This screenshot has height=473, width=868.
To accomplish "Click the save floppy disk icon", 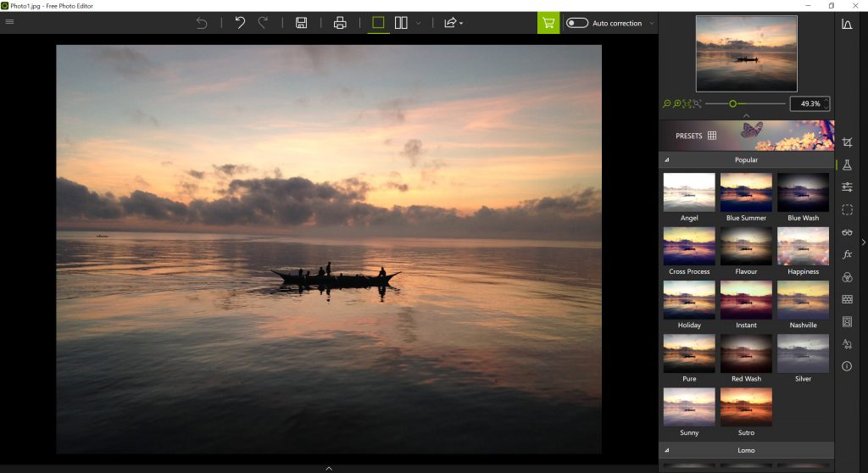I will click(x=301, y=23).
